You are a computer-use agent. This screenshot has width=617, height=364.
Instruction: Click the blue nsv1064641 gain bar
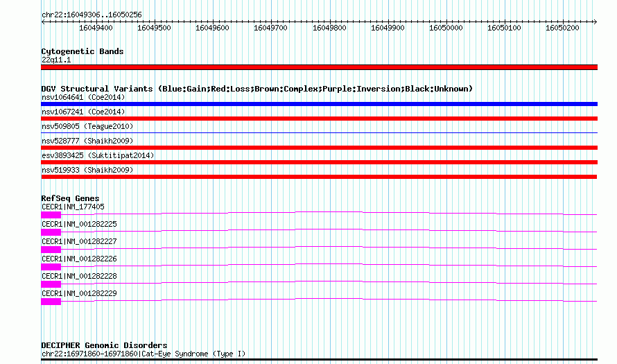coord(319,104)
